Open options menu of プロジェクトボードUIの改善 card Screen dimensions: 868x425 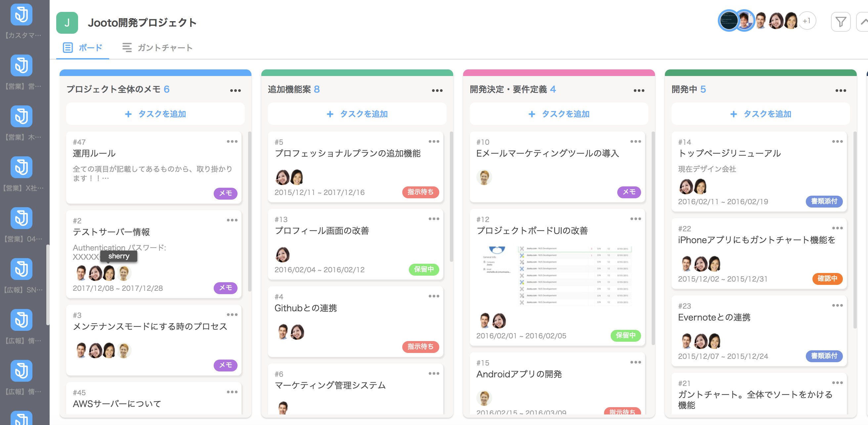point(636,219)
